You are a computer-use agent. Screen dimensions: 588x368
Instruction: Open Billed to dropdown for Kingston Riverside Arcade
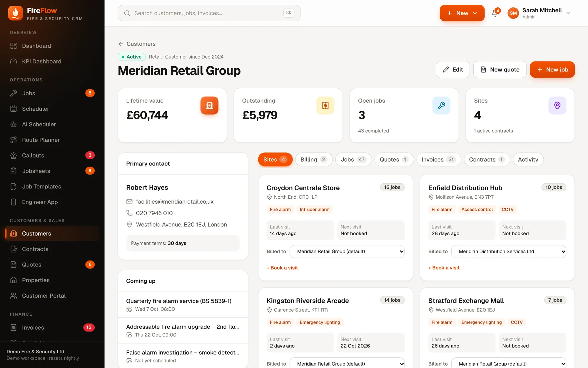tap(347, 363)
